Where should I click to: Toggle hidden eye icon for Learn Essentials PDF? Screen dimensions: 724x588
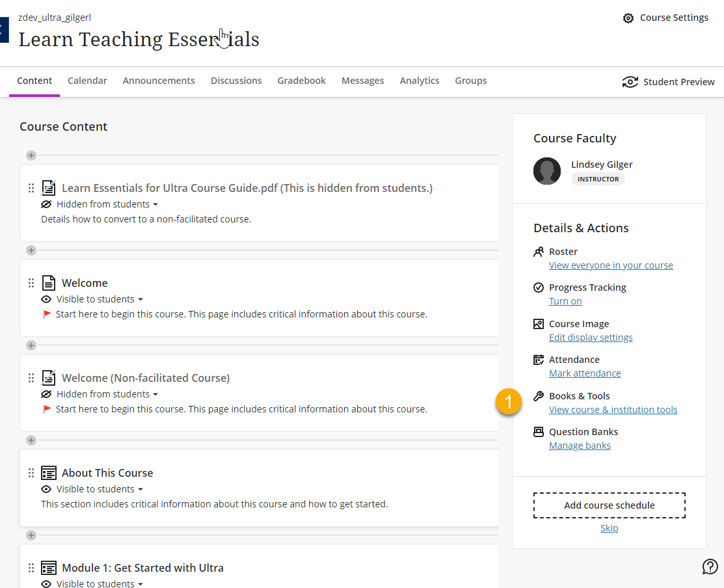[x=46, y=204]
